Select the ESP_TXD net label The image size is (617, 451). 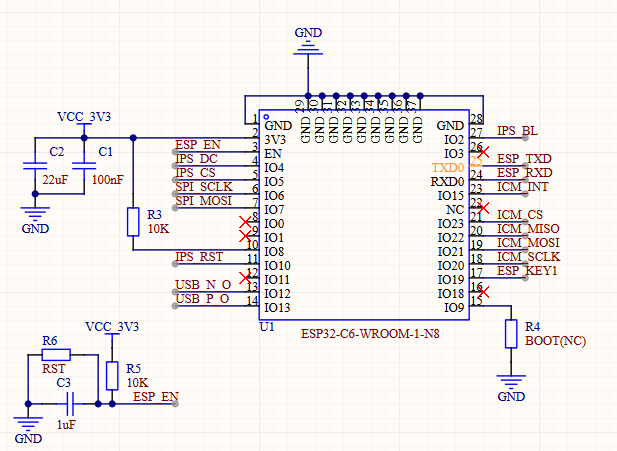point(524,159)
